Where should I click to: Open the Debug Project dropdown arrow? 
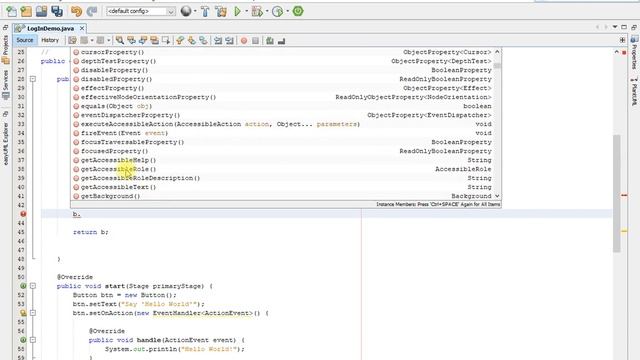tap(267, 11)
